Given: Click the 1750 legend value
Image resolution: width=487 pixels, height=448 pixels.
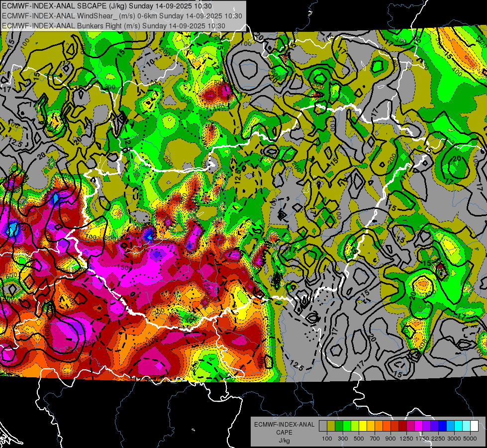Looking at the screenshot, I should pos(422,439).
